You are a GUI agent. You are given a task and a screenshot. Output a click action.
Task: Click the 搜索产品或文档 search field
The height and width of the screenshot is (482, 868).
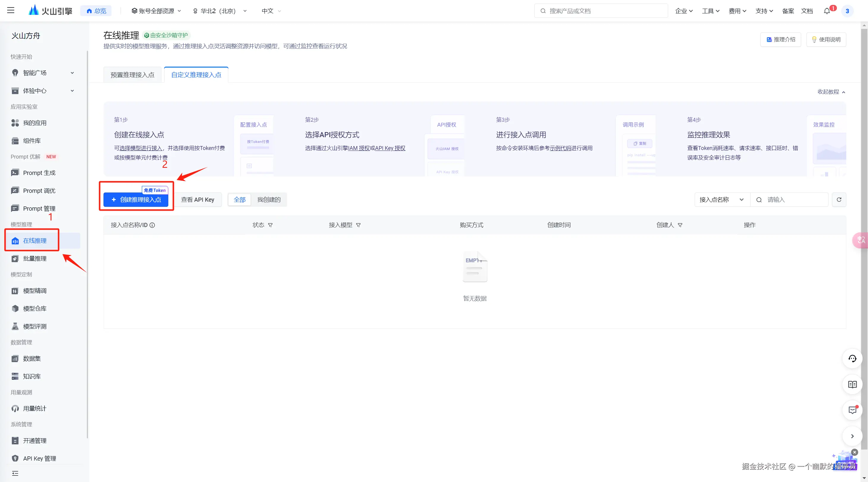(601, 11)
